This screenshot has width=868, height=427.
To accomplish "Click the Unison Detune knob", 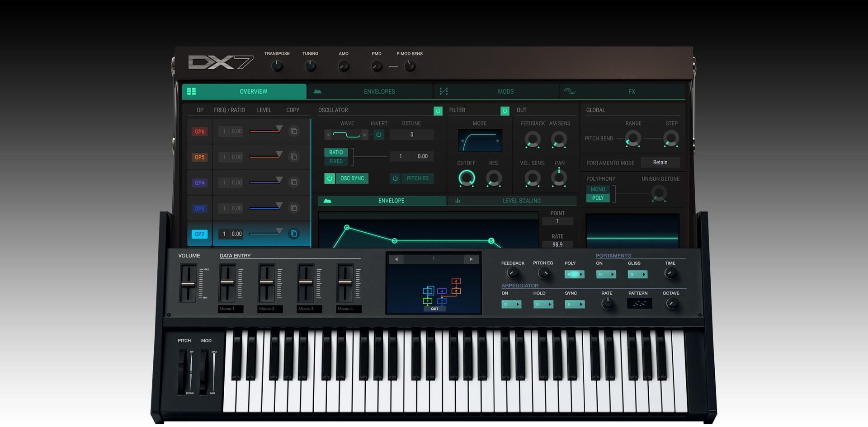I will click(659, 194).
